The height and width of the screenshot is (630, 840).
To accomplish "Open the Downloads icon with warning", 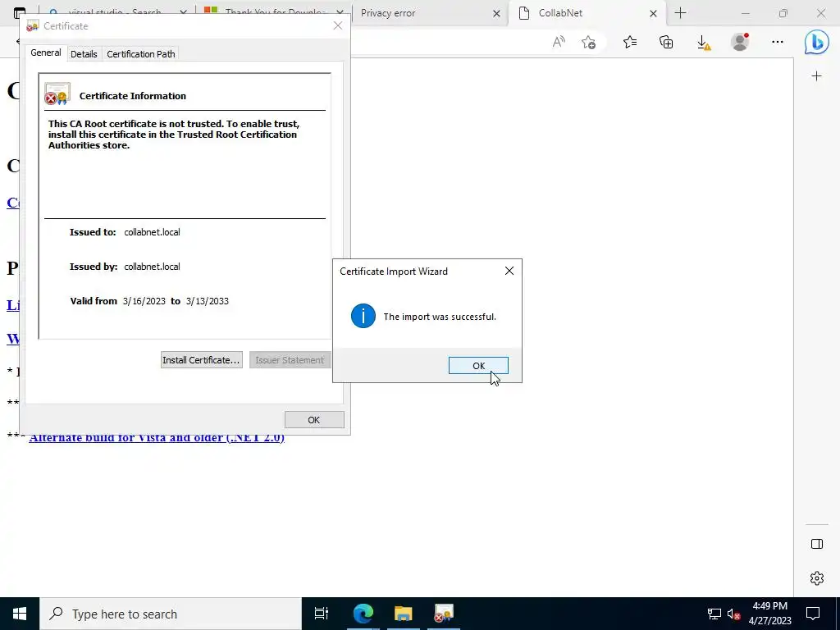I will [703, 43].
